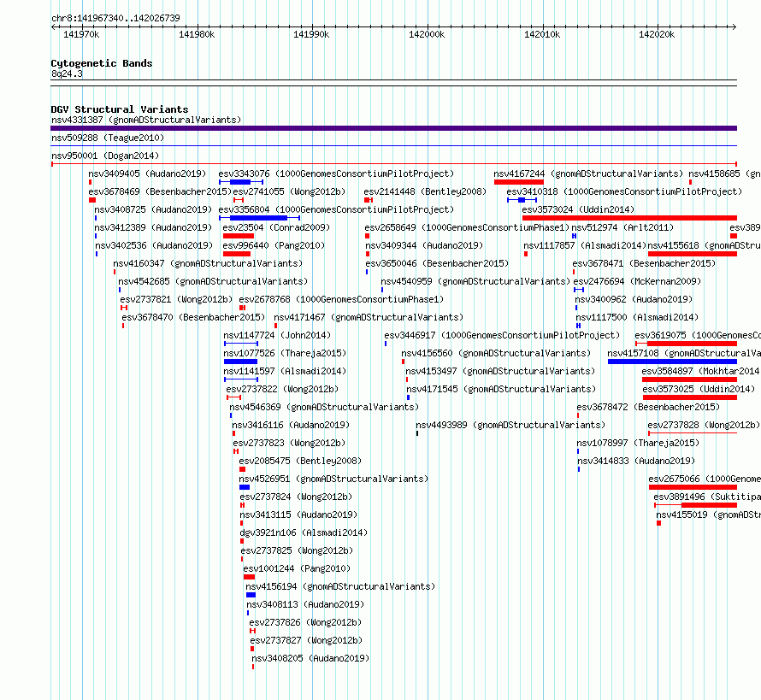Open the nsv4156194 gnomAD variant label
761x700 pixels.
click(340, 586)
